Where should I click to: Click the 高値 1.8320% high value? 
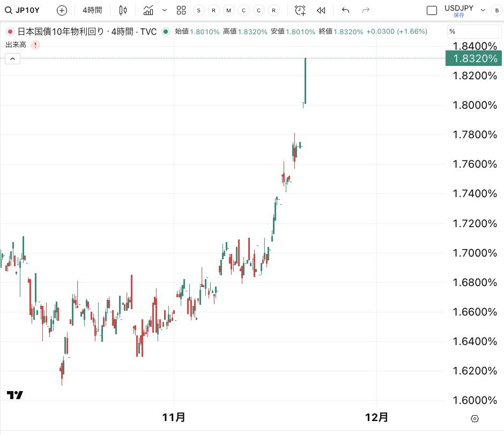(x=245, y=32)
